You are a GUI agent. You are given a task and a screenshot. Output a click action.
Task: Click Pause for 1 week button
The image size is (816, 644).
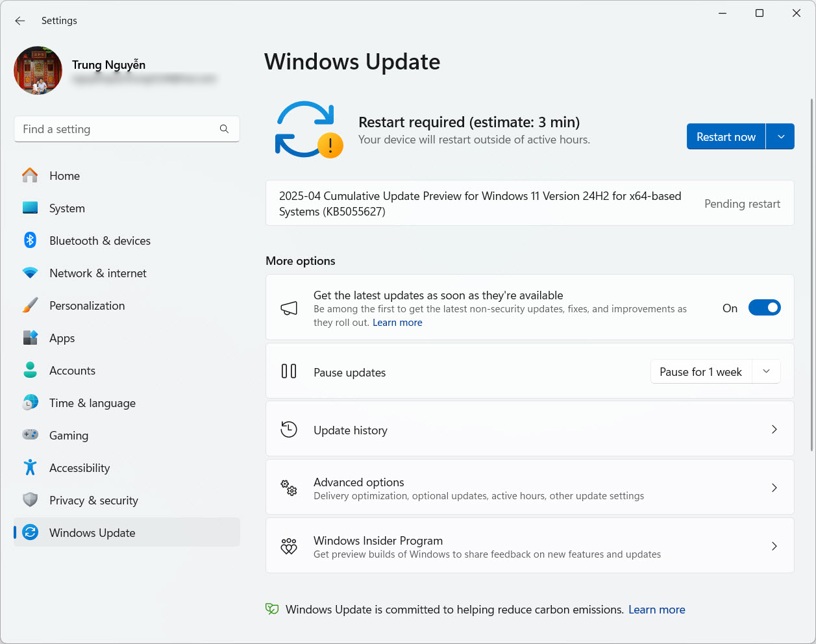pyautogui.click(x=701, y=371)
